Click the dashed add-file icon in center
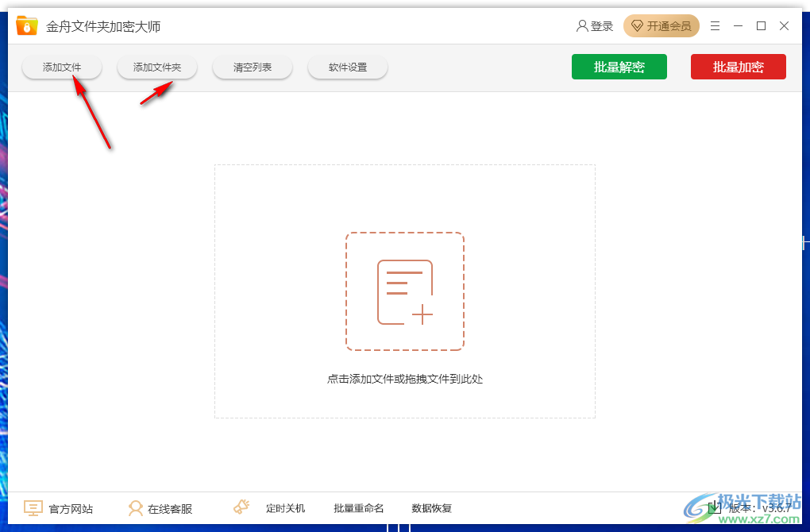Image resolution: width=810 pixels, height=532 pixels. point(405,290)
